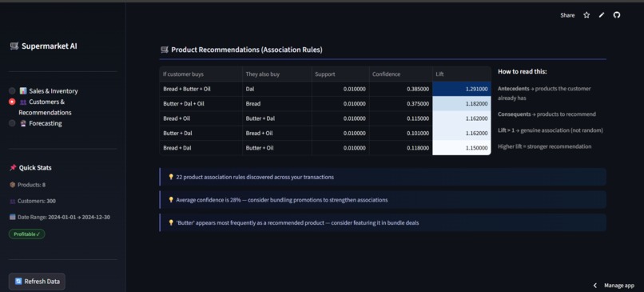The image size is (644, 292).
Task: Click the 'How to read this:' heading
Action: point(523,71)
